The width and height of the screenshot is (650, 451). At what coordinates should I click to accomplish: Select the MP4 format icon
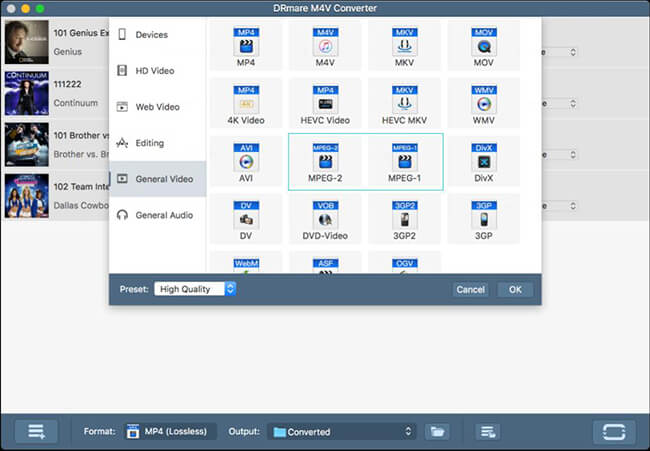(x=246, y=42)
